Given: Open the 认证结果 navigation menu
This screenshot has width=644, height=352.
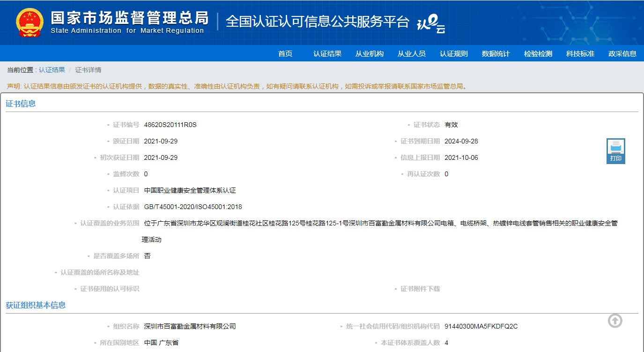Looking at the screenshot, I should 327,54.
